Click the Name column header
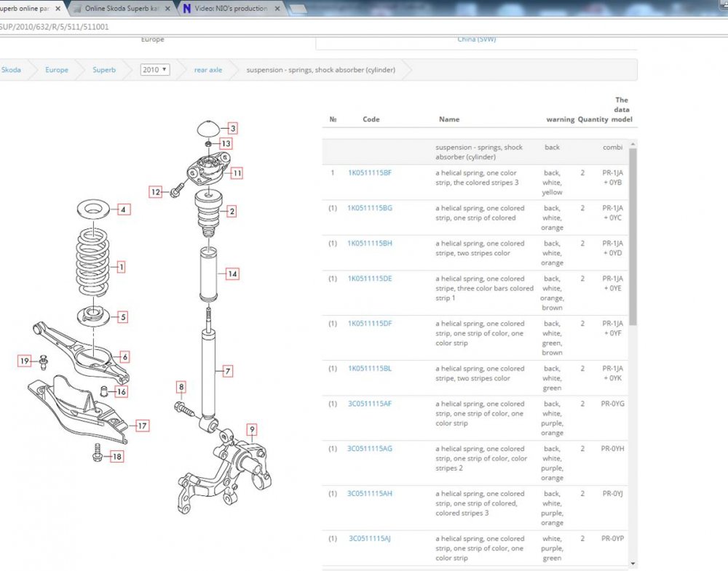728x571 pixels. click(x=449, y=119)
